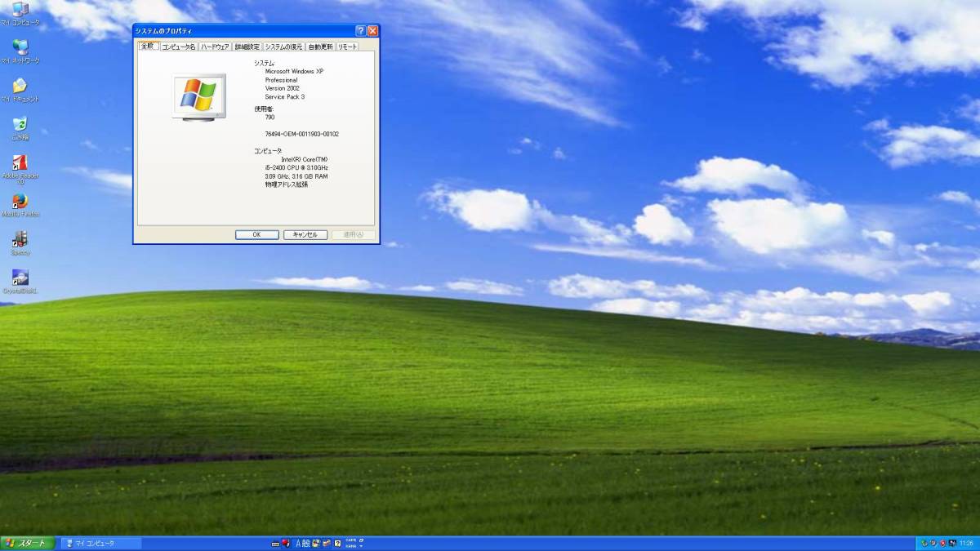
Task: Select the 全般 tab
Action: (148, 46)
